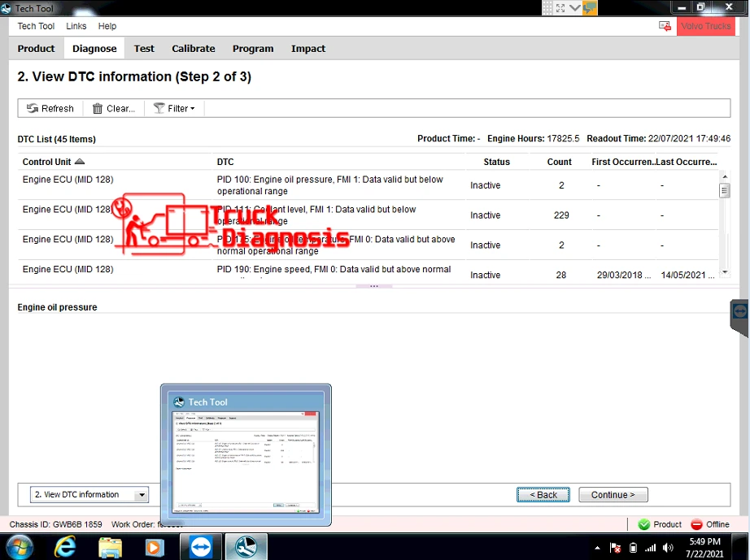
Task: Open the Calibrate tab
Action: click(194, 49)
